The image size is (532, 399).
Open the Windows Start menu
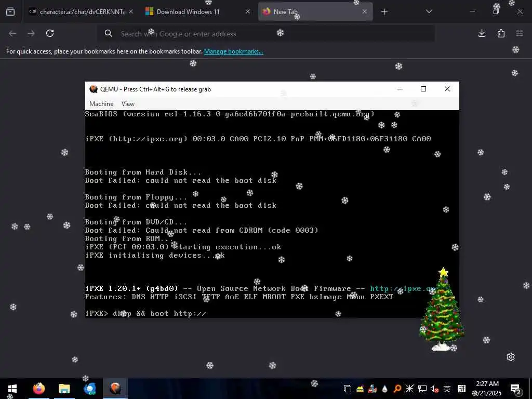[x=12, y=389]
